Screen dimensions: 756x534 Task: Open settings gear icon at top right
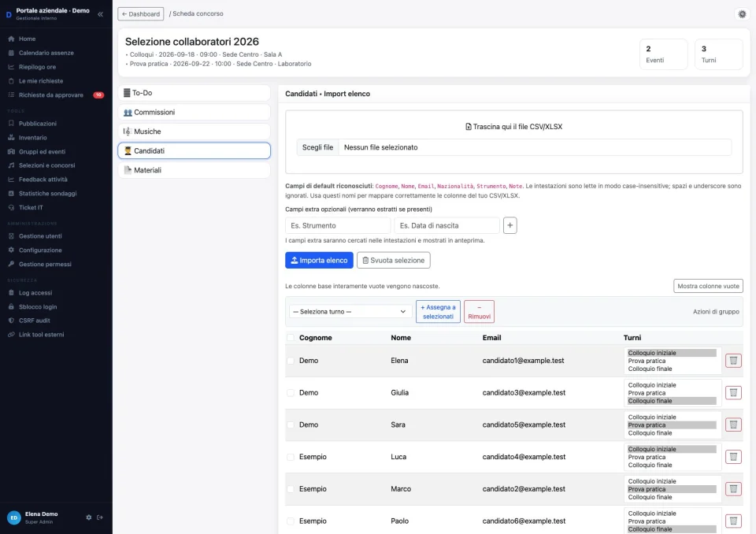pyautogui.click(x=742, y=14)
